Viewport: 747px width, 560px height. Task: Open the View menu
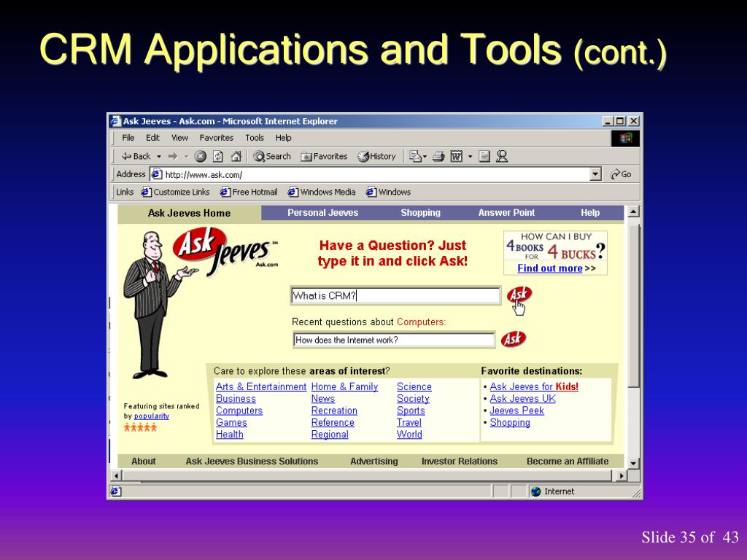[x=179, y=138]
